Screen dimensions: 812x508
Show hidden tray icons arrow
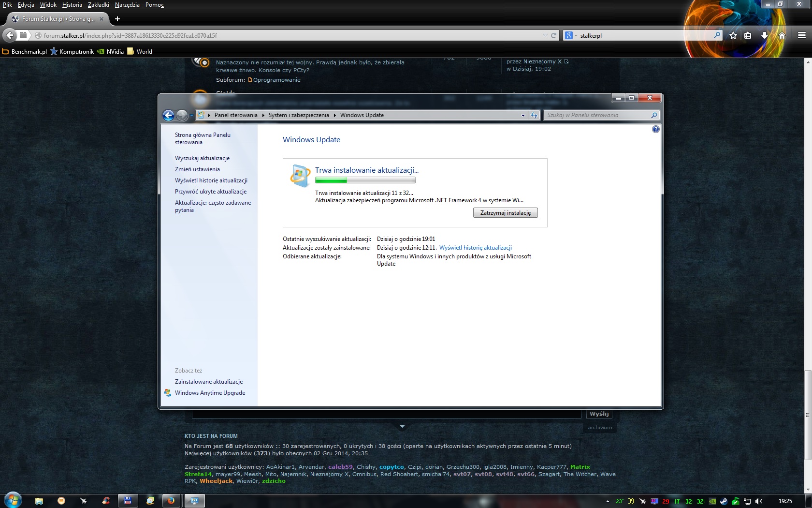608,501
